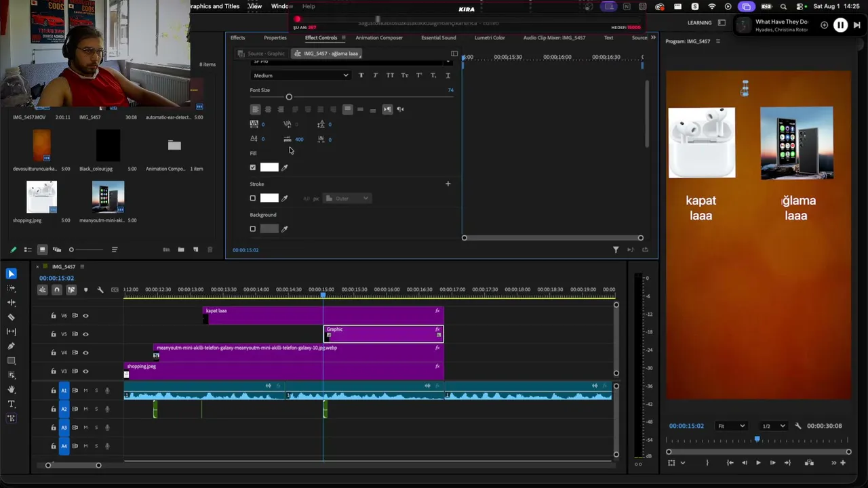Screen dimensions: 868x488
Task: Open Program monitor settings wrench
Action: pyautogui.click(x=798, y=426)
